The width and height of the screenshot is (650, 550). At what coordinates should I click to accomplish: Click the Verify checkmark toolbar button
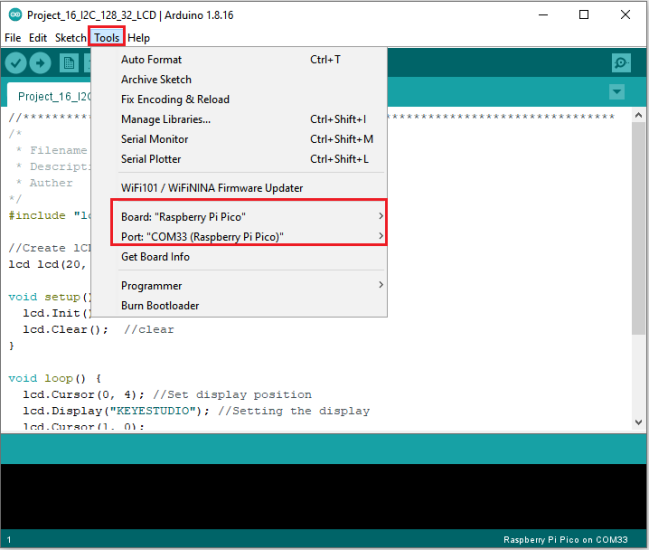[16, 63]
